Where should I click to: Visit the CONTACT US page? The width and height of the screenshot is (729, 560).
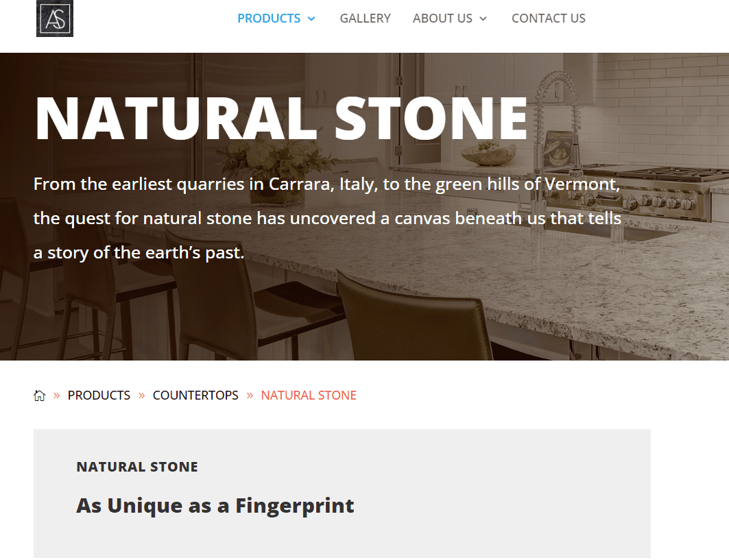tap(548, 19)
